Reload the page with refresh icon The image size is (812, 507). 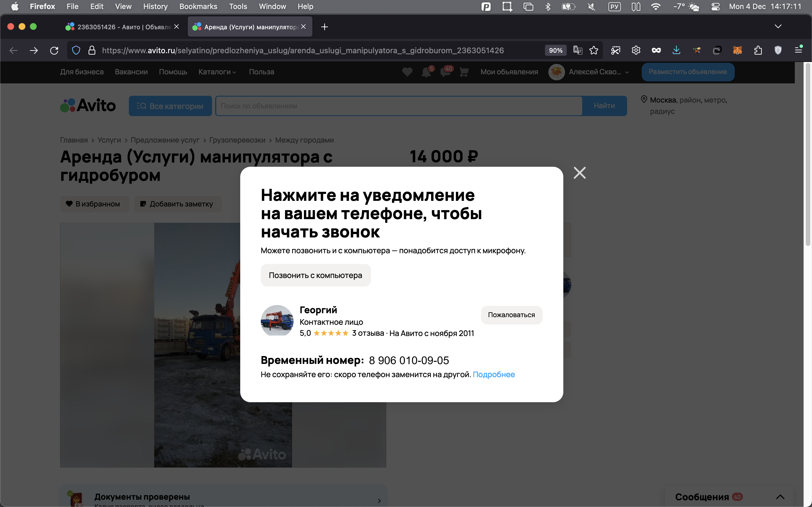[x=54, y=50]
